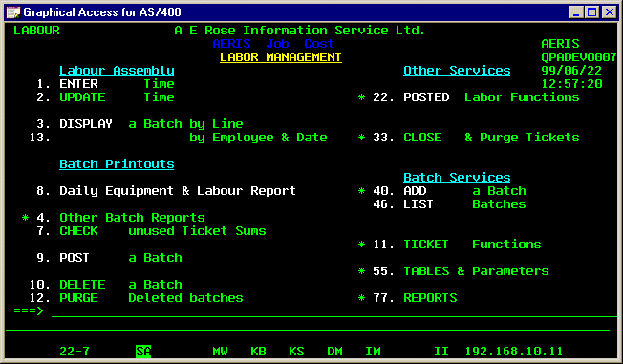Select option 12 PURGE Deleted batches

coord(136,298)
